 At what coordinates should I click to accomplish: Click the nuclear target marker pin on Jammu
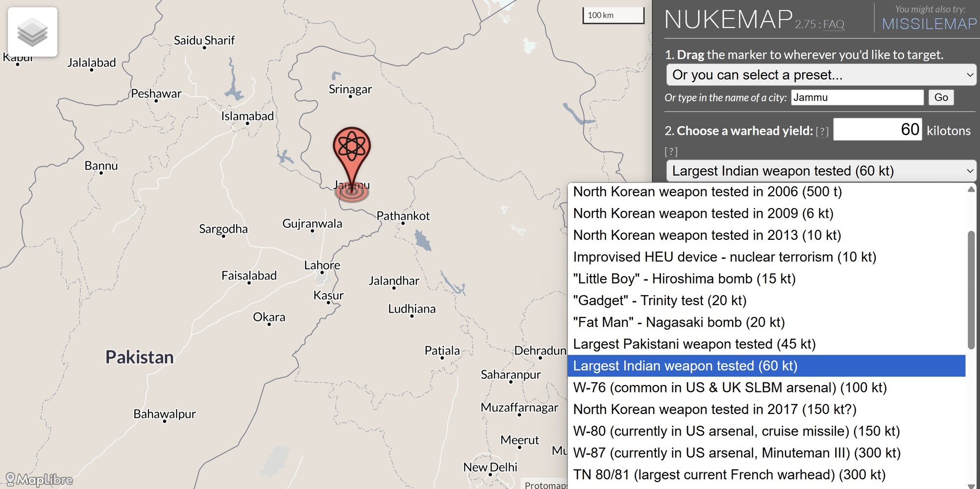tap(352, 157)
